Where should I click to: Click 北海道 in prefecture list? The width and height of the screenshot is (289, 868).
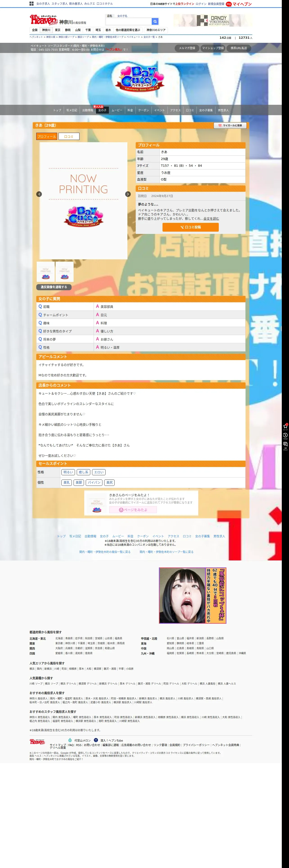tap(59, 638)
